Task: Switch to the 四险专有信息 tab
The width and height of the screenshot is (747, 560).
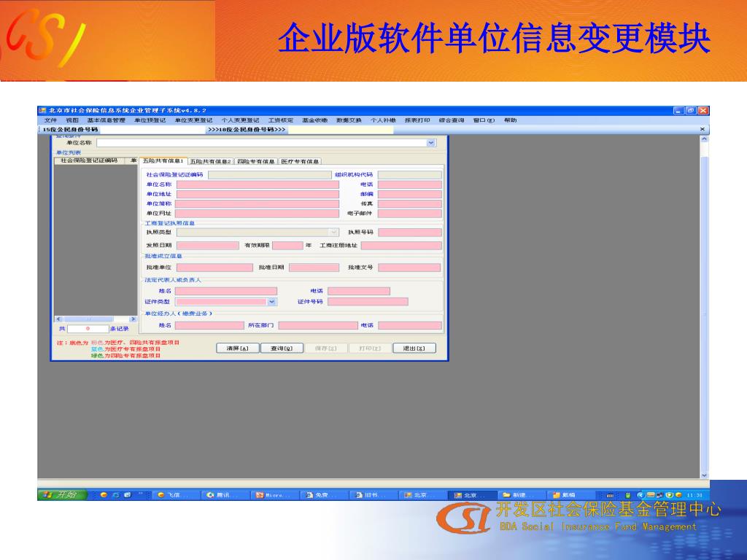Action: click(x=256, y=161)
